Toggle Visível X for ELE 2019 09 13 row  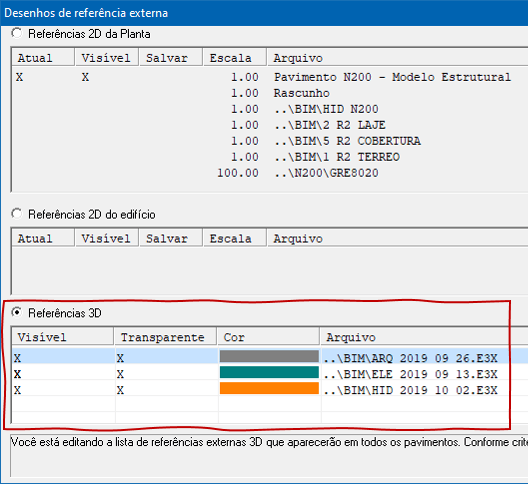pyautogui.click(x=18, y=374)
